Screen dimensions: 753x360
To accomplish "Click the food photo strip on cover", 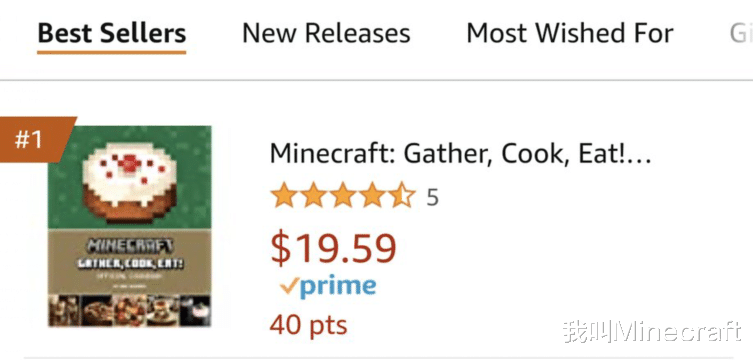I will (x=130, y=311).
